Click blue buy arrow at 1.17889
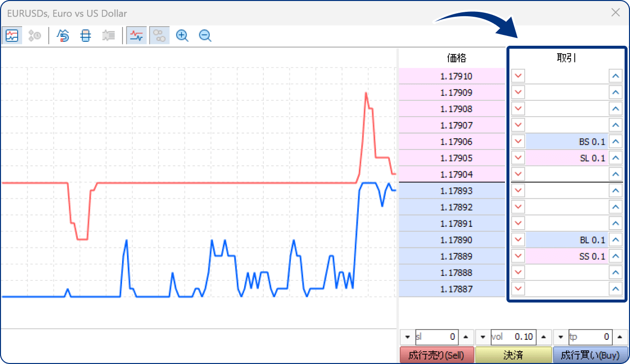 615,256
